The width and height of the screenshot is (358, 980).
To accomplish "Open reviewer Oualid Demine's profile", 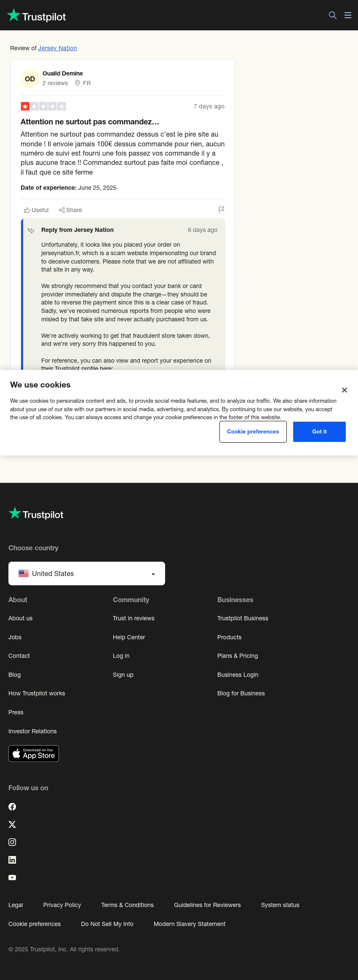I will pos(63,73).
